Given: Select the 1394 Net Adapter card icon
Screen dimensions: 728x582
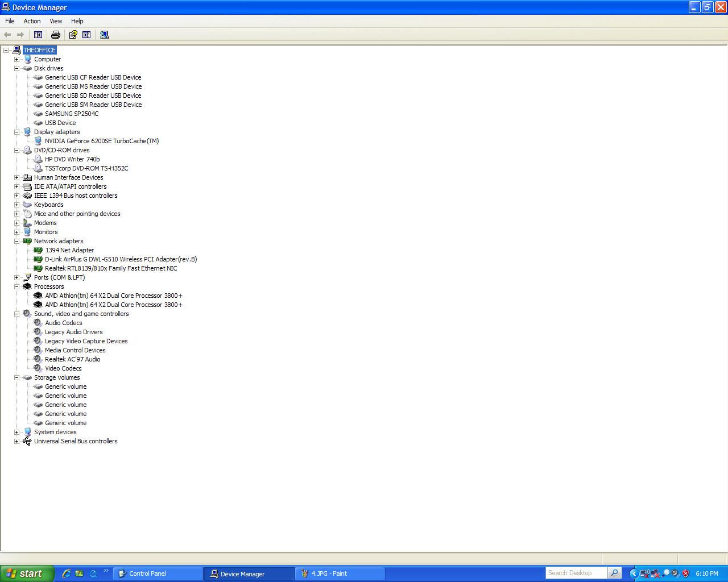Looking at the screenshot, I should (38, 250).
